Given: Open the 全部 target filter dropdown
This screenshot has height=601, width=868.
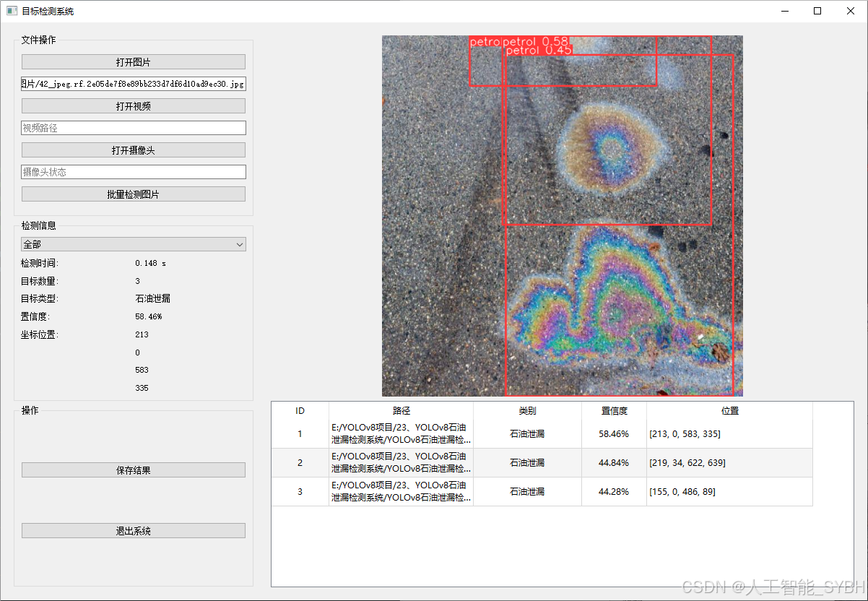Looking at the screenshot, I should [134, 245].
